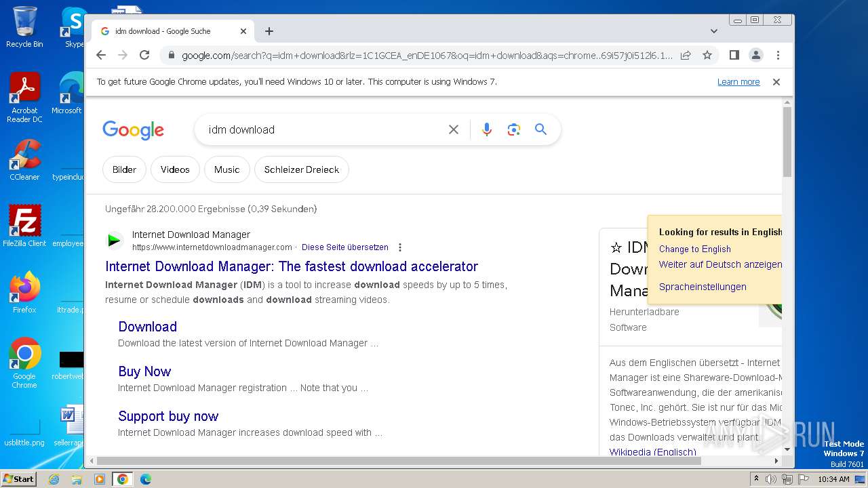
Task: Start voice search with microphone
Action: click(487, 129)
